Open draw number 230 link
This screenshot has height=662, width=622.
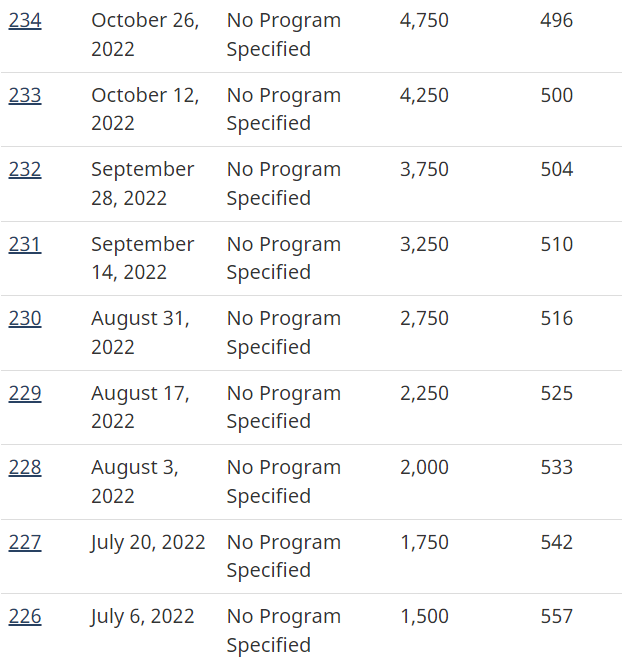[25, 319]
